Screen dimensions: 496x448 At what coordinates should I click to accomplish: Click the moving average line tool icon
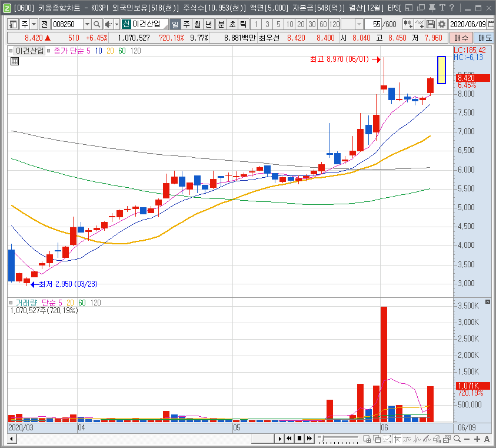coord(407,439)
